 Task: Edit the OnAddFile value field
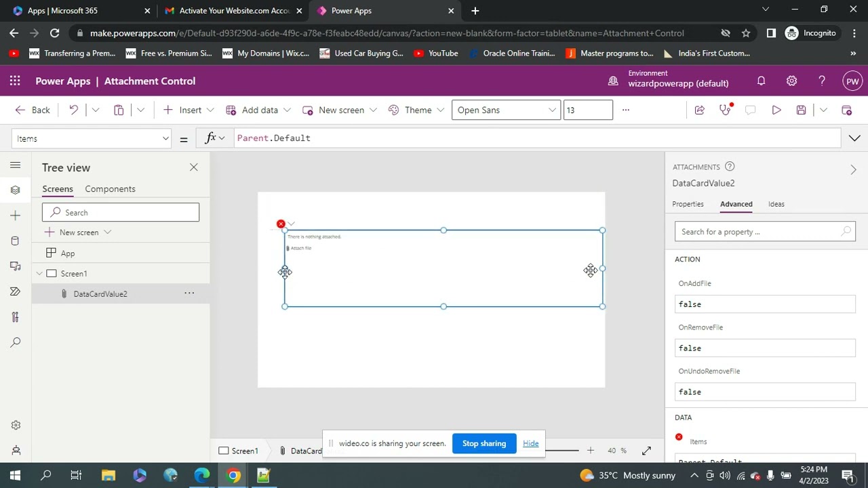[765, 304]
